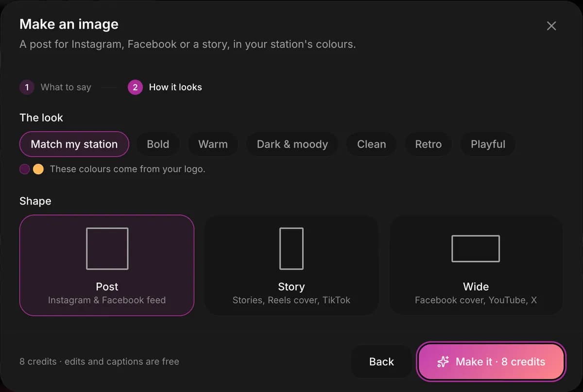Click the dark purple logo colour swatch
583x392 pixels.
pyautogui.click(x=25, y=170)
